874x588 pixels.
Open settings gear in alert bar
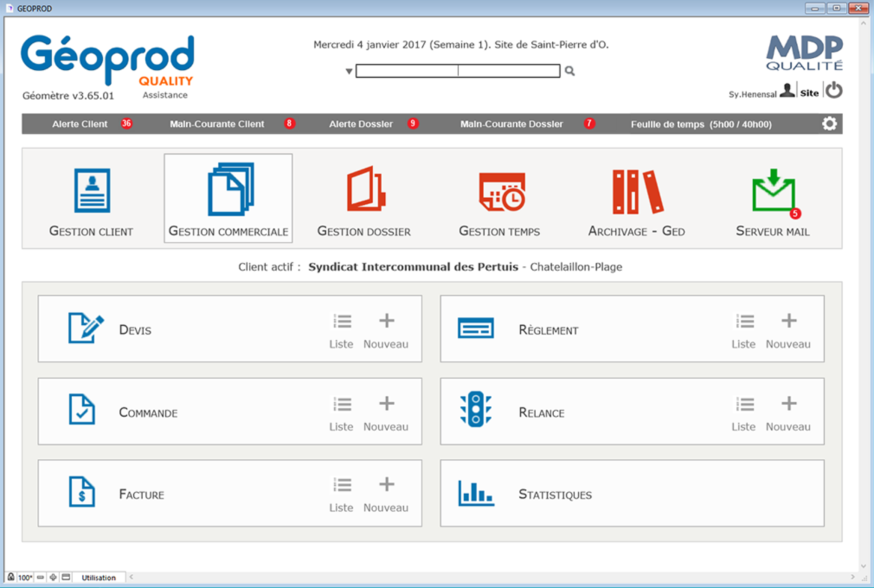point(830,124)
